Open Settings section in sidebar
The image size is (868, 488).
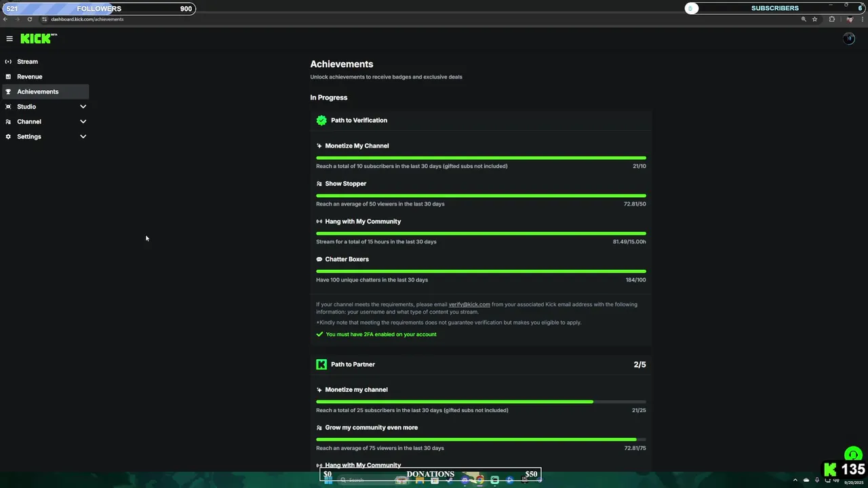click(x=45, y=136)
